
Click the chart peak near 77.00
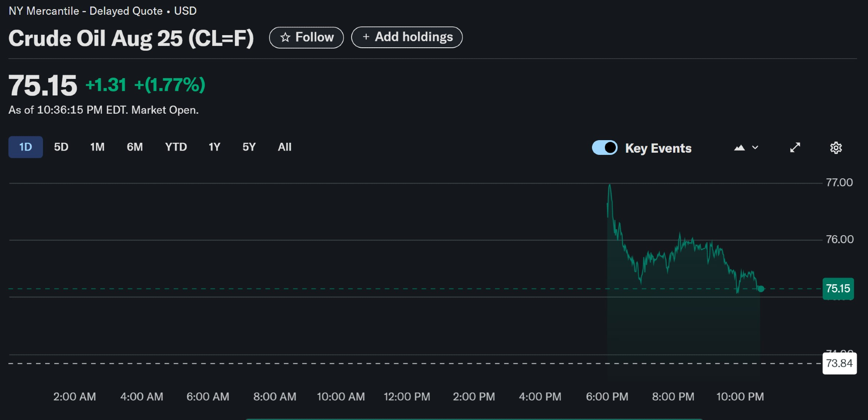(x=610, y=186)
